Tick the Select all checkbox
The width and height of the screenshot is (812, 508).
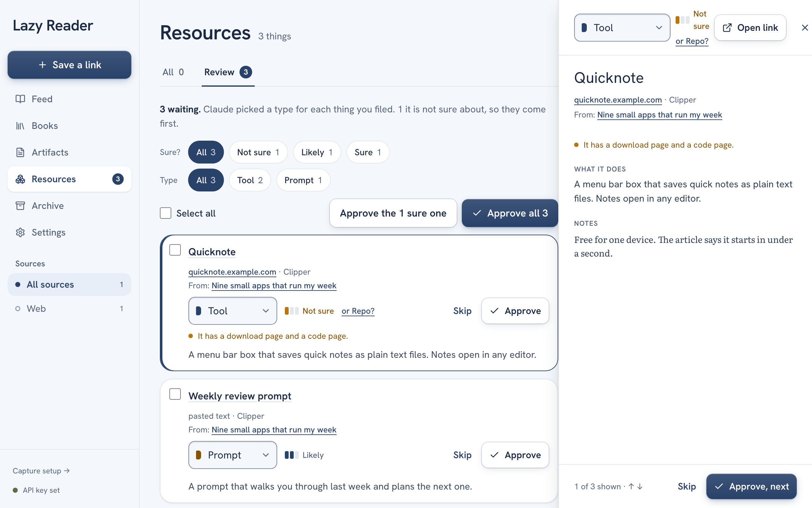(166, 213)
